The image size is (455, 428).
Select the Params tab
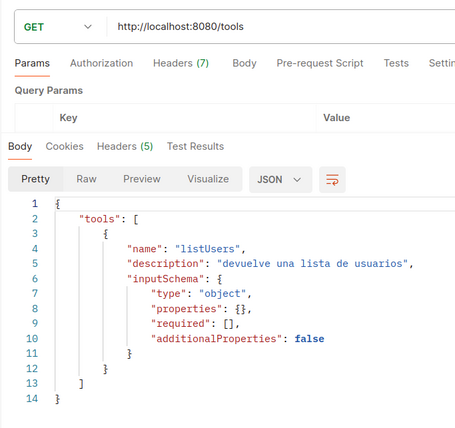[x=32, y=63]
